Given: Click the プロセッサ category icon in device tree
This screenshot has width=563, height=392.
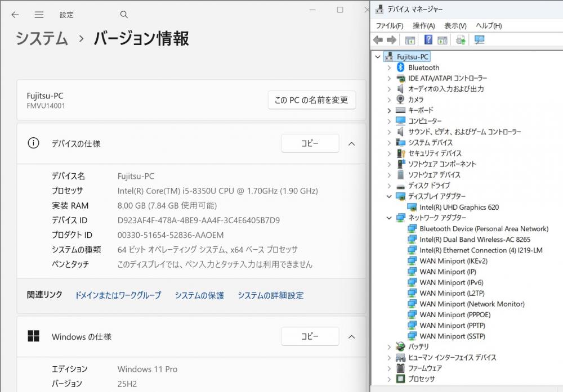Looking at the screenshot, I should tap(400, 379).
